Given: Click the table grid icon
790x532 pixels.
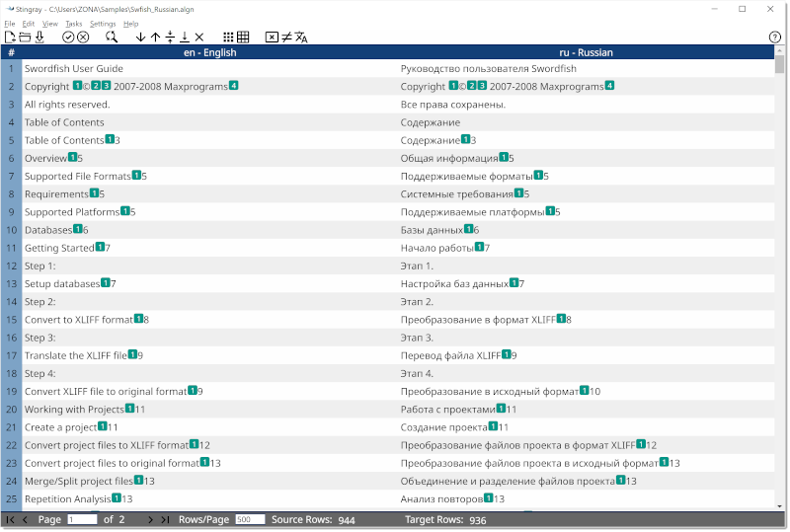Looking at the screenshot, I should click(x=243, y=37).
